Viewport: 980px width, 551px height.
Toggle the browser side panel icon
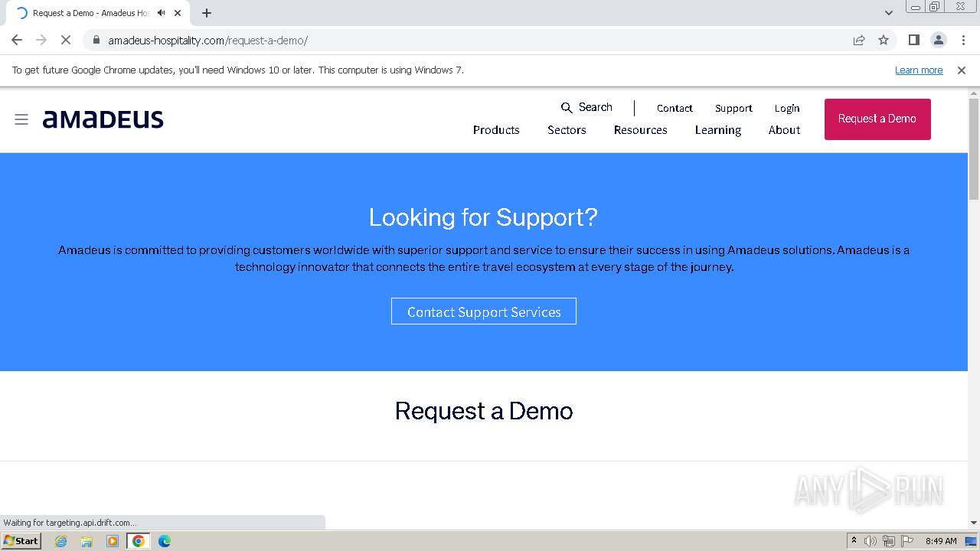(913, 40)
